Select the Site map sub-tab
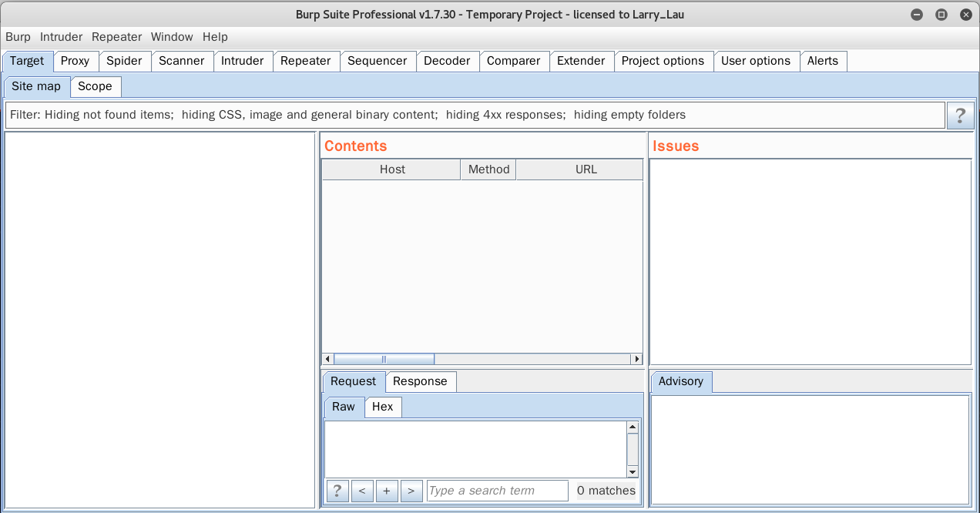 (36, 86)
